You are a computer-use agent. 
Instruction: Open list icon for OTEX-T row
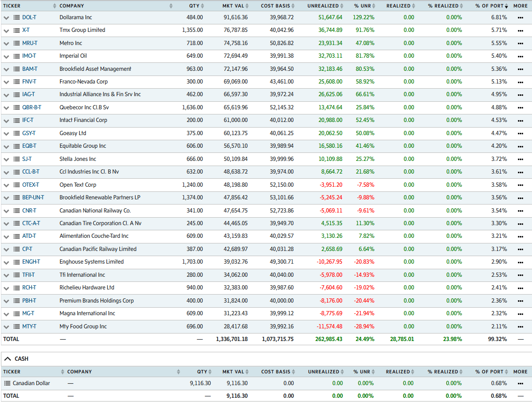click(16, 185)
